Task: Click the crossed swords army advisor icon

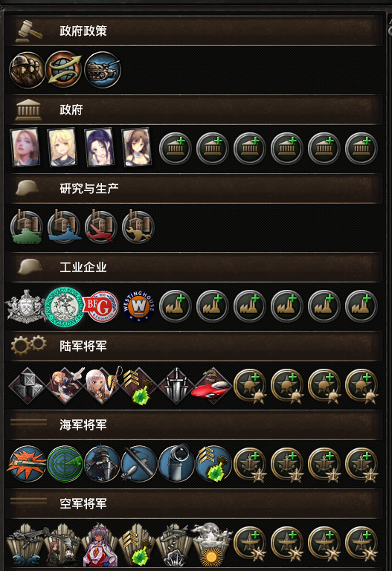Action: (x=176, y=385)
